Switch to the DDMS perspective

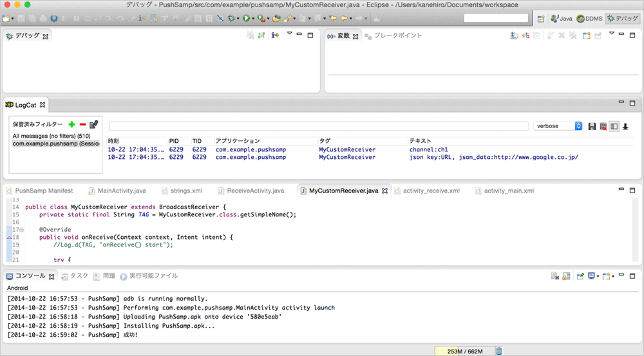[x=589, y=19]
